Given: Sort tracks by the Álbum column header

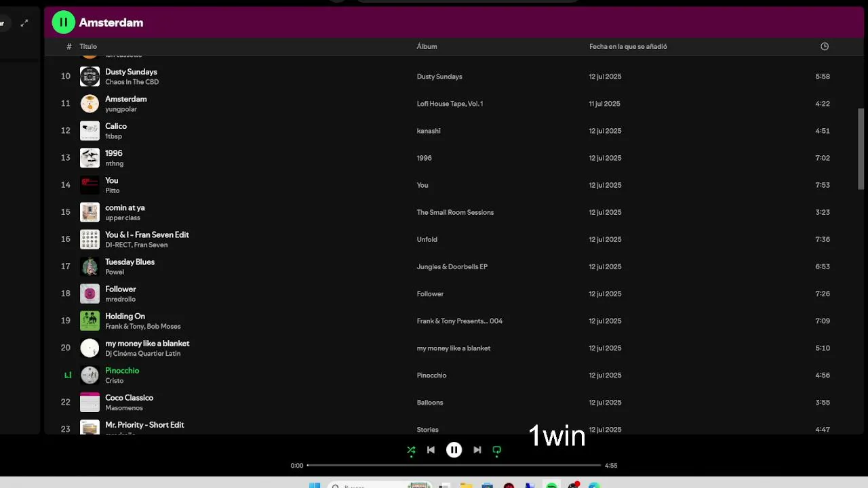Looking at the screenshot, I should point(427,46).
